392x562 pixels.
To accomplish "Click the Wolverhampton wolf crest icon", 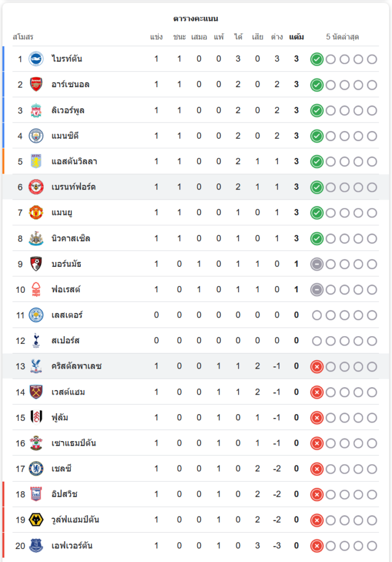I will (36, 520).
